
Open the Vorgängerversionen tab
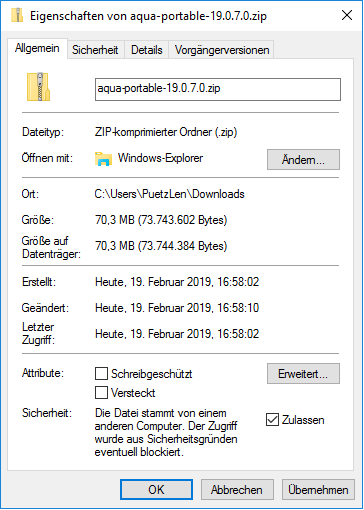222,50
